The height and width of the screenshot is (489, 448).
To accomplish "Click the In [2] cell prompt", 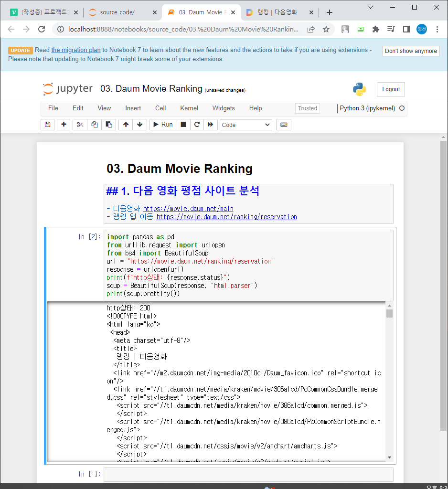I will [90, 237].
